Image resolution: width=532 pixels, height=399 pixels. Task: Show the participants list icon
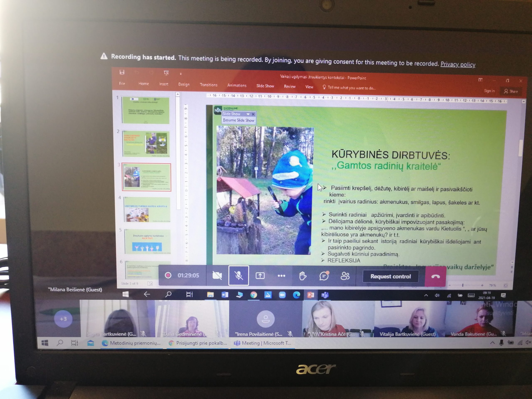click(x=345, y=276)
